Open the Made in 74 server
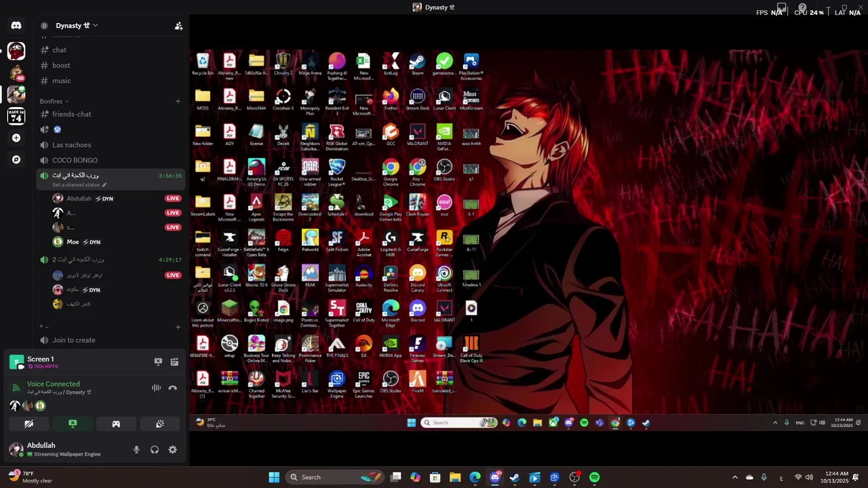The width and height of the screenshot is (868, 488). coord(16,116)
